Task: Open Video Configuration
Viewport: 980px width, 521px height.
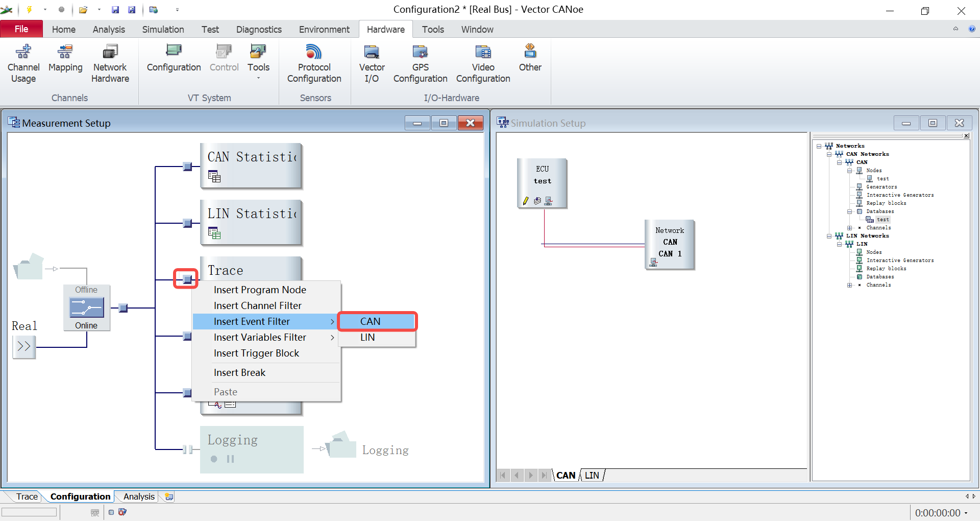Action: coord(483,64)
